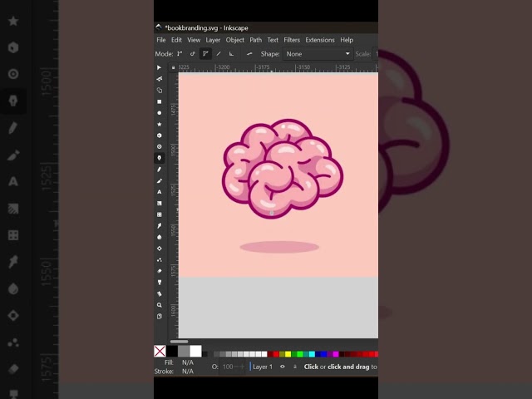Click the Fill N/A indicator

point(188,362)
